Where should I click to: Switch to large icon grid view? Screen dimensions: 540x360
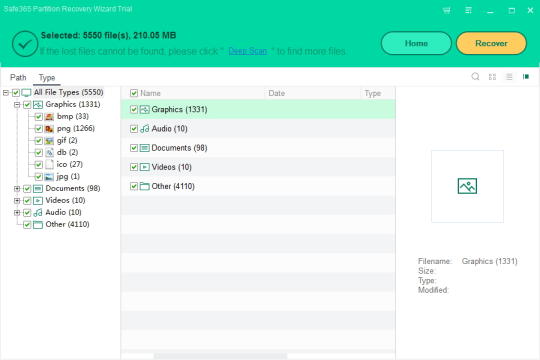pos(492,77)
